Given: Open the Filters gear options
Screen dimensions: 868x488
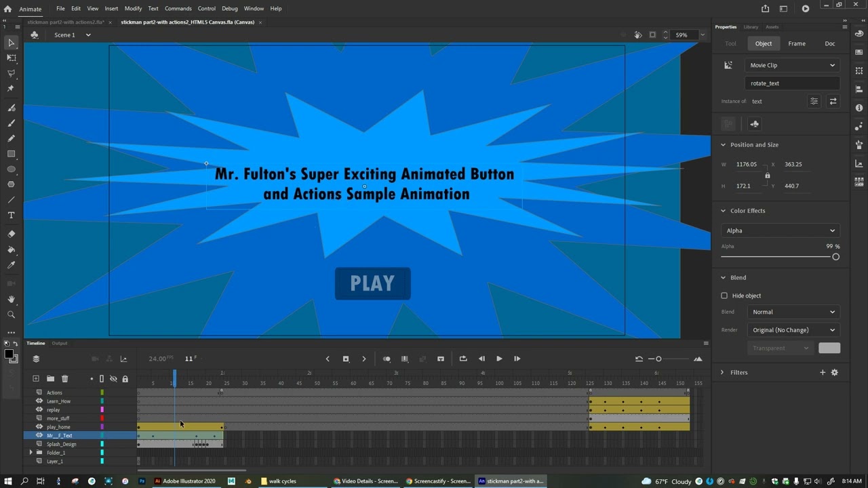Looking at the screenshot, I should 835,372.
